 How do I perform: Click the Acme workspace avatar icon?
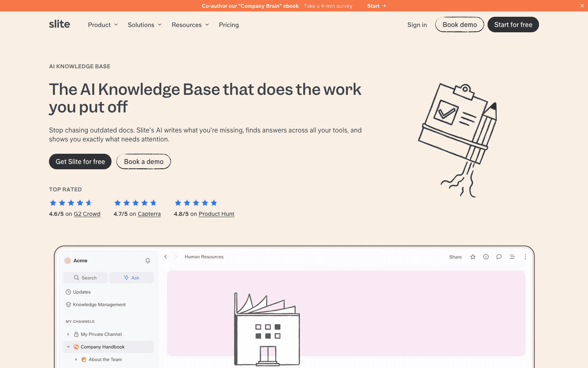point(68,260)
